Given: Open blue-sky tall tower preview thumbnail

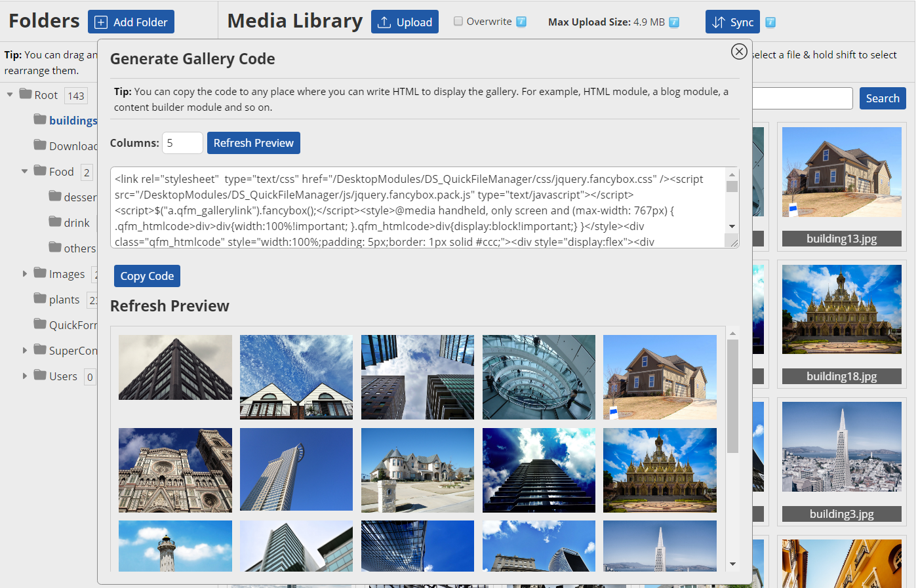Looking at the screenshot, I should [x=296, y=469].
